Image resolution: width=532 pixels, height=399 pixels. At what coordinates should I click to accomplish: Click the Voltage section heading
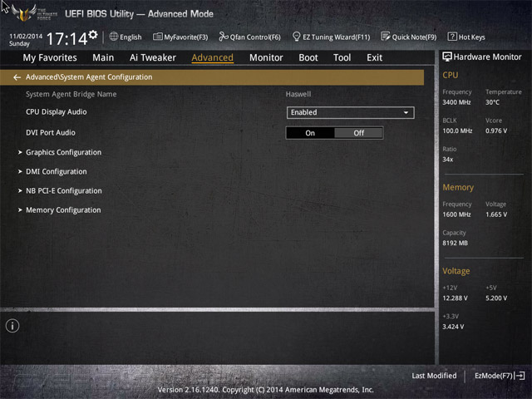point(456,271)
